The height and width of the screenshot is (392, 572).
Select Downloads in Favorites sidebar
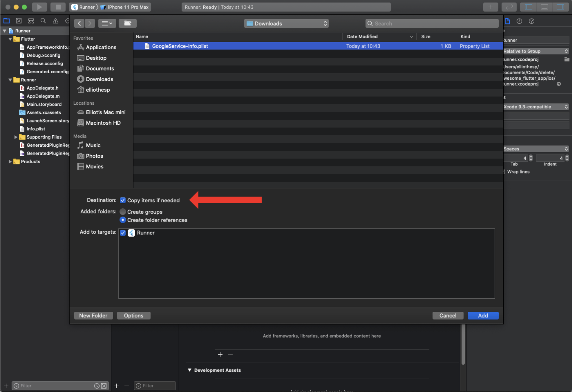click(x=95, y=79)
